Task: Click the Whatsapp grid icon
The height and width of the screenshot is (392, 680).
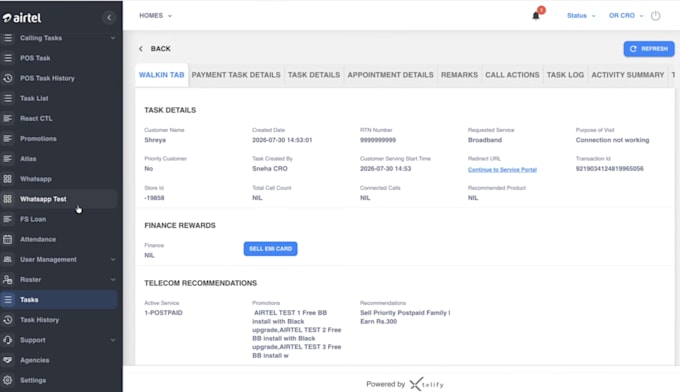Action: 8,179
